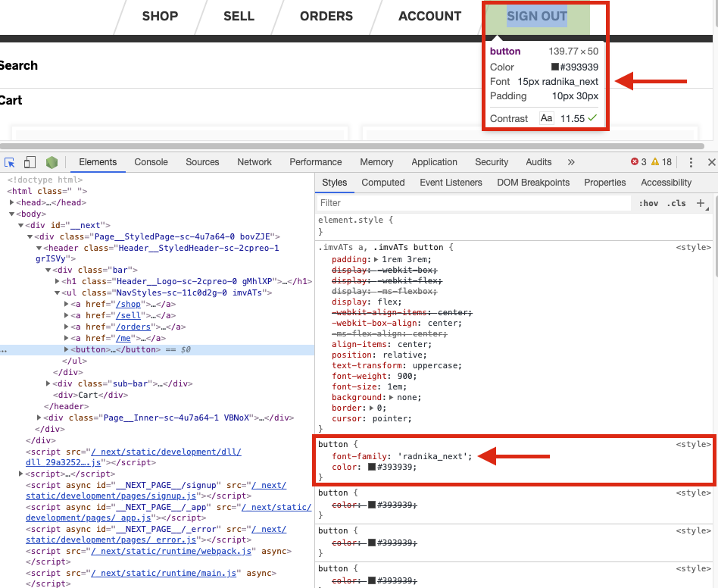The image size is (718, 588).
Task: Open the Security tab
Action: [492, 162]
